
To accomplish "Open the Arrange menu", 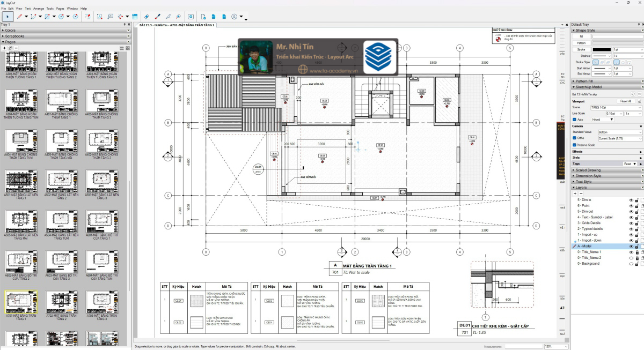I will [39, 9].
